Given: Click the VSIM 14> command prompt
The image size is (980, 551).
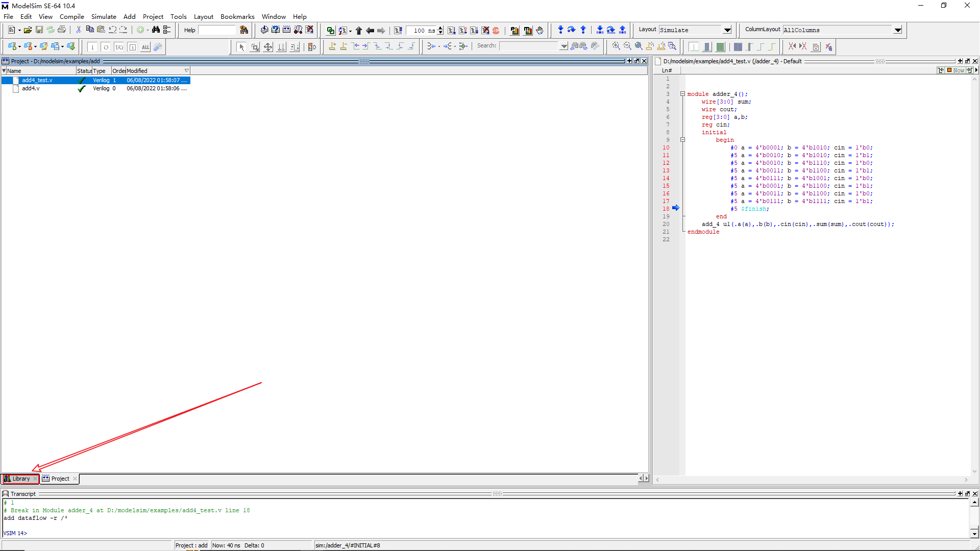Looking at the screenshot, I should point(15,533).
